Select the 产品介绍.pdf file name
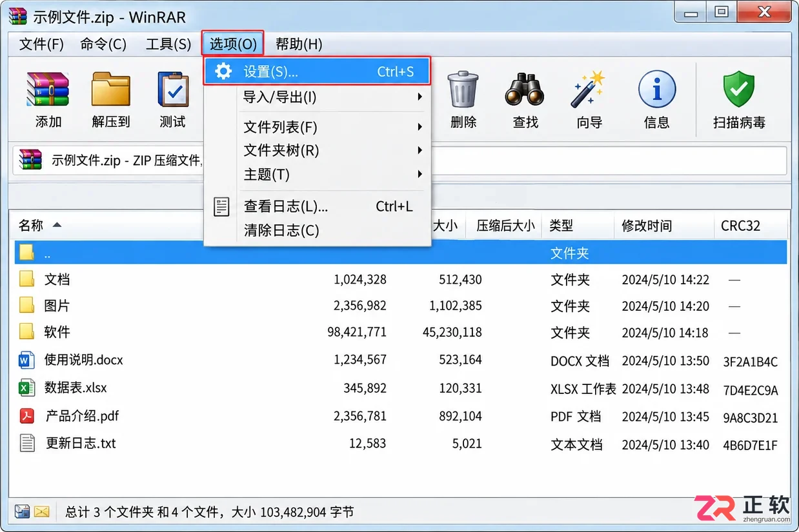The height and width of the screenshot is (532, 799). [82, 416]
